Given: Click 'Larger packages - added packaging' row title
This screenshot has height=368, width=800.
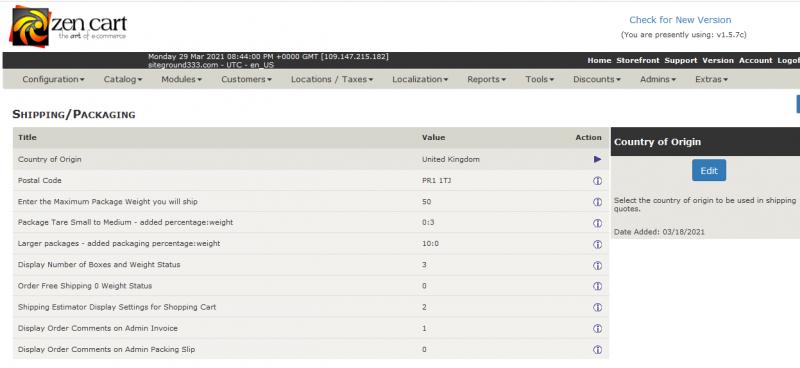Looking at the screenshot, I should coord(119,243).
